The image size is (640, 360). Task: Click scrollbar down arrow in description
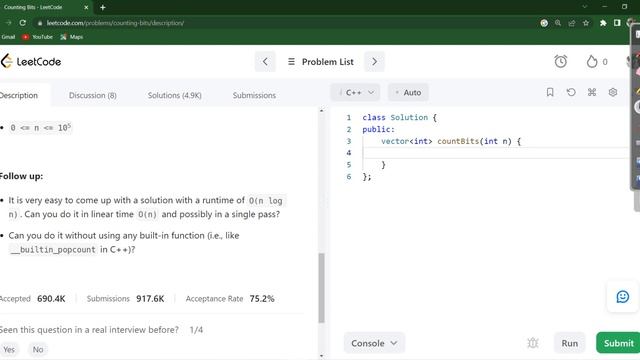pyautogui.click(x=322, y=356)
